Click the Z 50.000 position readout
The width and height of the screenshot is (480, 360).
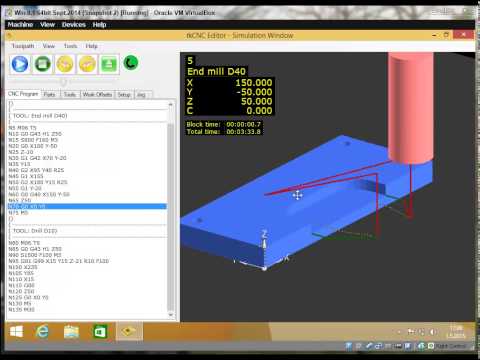pyautogui.click(x=230, y=101)
